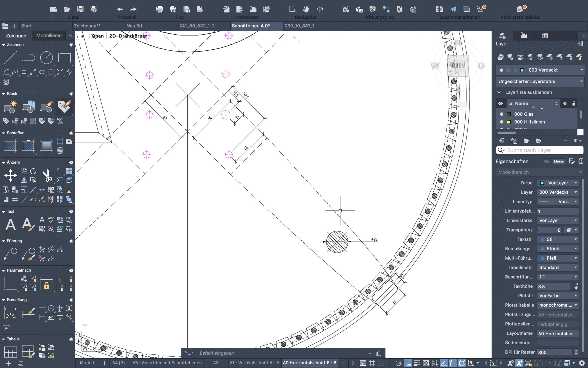The width and height of the screenshot is (588, 368).
Task: Click the share icon in command line
Action: (379, 353)
